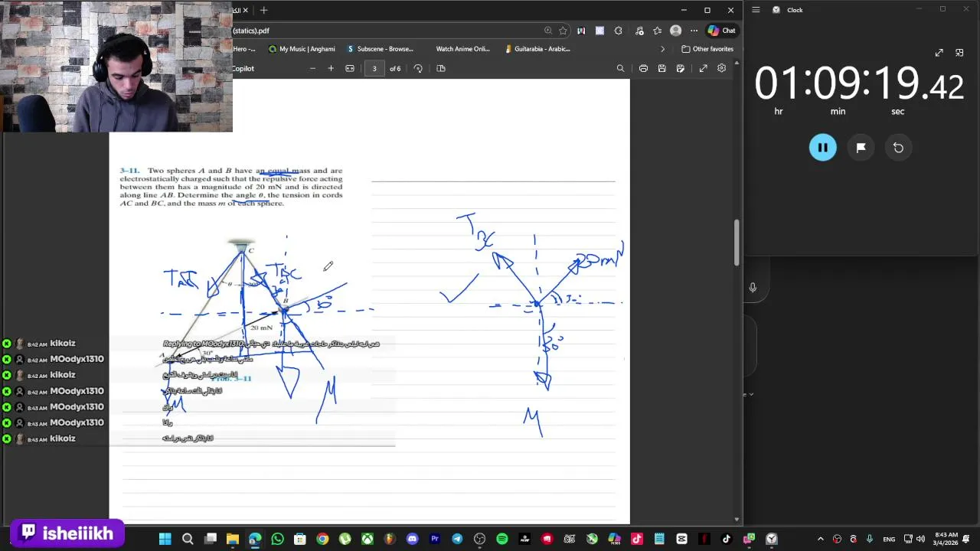Toggle the ENG input language
The width and height of the screenshot is (980, 551).
pyautogui.click(x=889, y=539)
